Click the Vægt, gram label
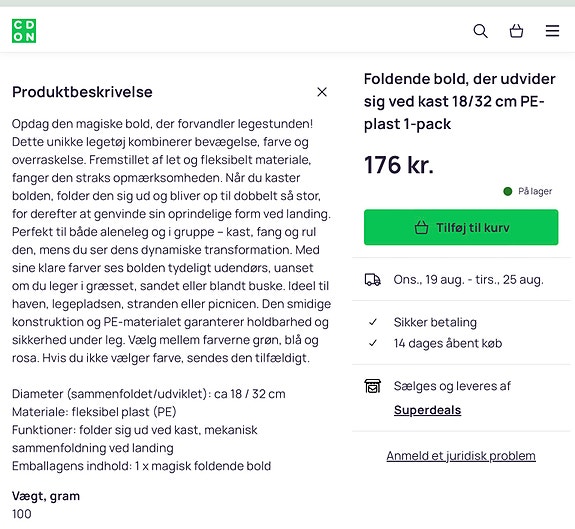The image size is (575, 529). pyautogui.click(x=46, y=496)
